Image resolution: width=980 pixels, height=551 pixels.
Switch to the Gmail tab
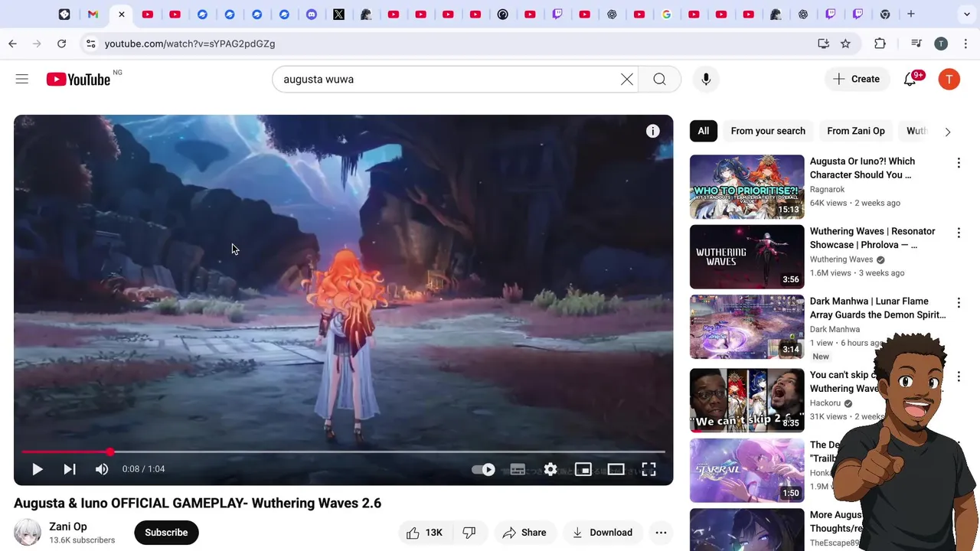tap(93, 14)
